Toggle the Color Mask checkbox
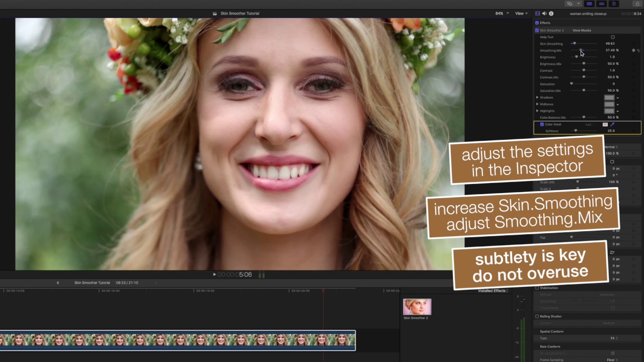 542,124
